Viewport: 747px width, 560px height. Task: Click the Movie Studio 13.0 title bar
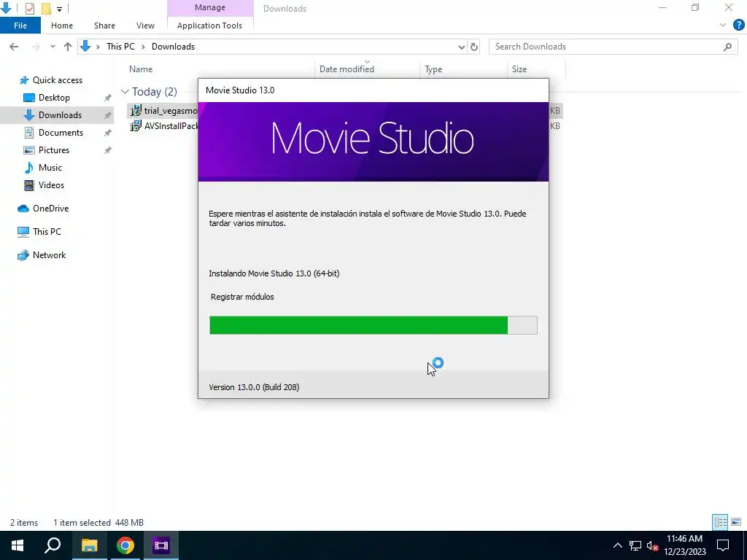(373, 90)
